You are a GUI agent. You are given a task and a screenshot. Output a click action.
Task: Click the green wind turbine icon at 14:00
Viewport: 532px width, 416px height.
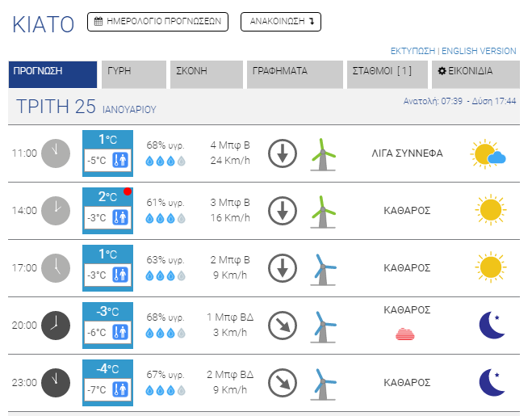[x=323, y=211]
